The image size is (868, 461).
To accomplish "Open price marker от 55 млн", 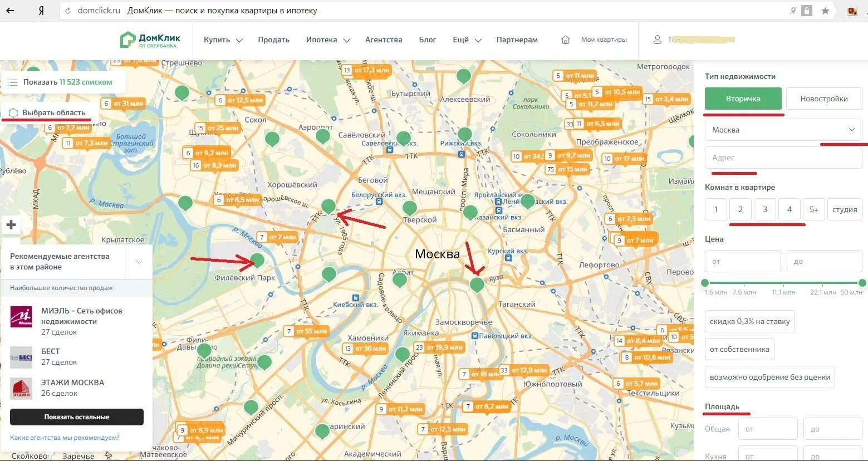I will [x=306, y=331].
